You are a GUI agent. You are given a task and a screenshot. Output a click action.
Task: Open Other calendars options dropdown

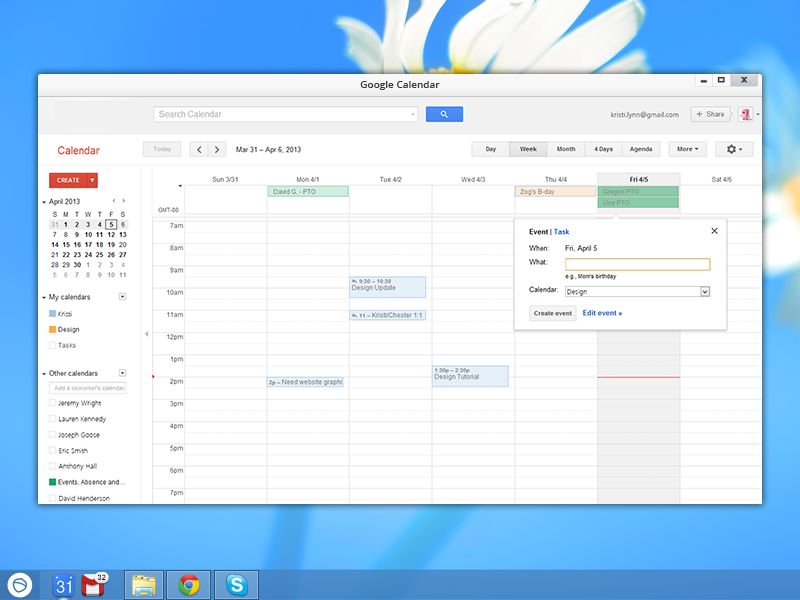pos(122,373)
